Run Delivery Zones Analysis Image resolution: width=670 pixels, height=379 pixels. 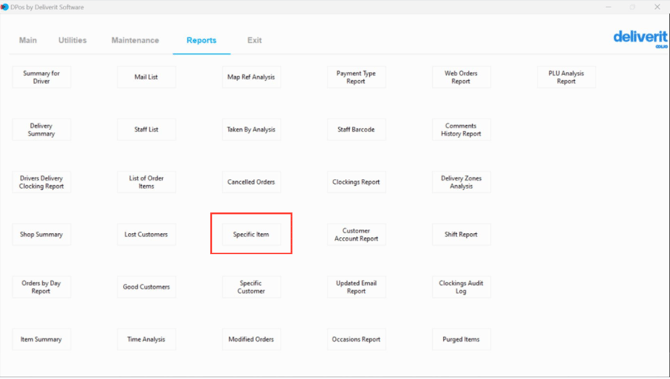461,182
